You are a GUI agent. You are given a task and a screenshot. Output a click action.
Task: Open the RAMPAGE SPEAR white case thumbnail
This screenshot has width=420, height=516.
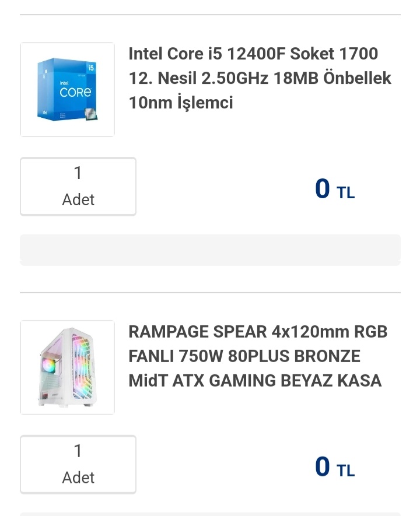click(67, 367)
